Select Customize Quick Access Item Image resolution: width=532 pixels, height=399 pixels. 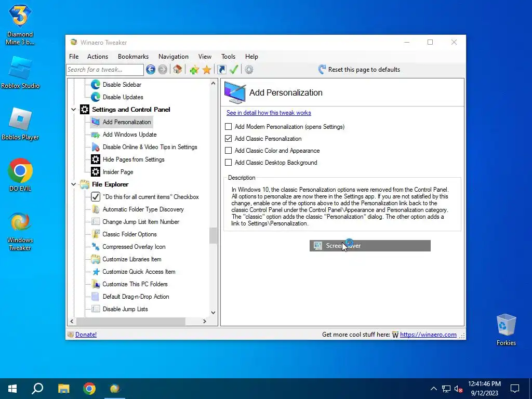pos(139,272)
